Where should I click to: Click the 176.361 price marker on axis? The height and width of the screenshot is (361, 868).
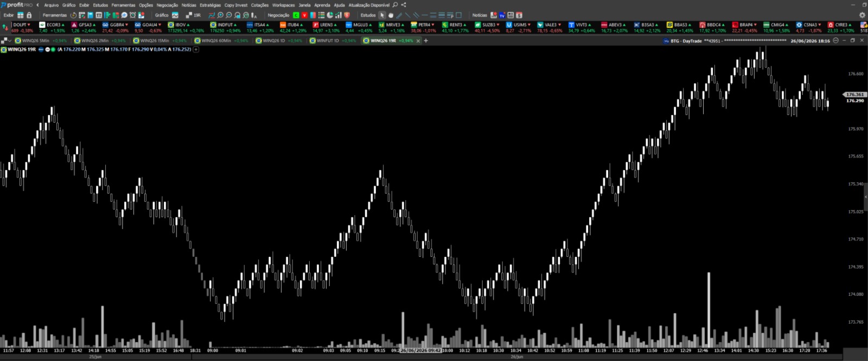(x=854, y=94)
